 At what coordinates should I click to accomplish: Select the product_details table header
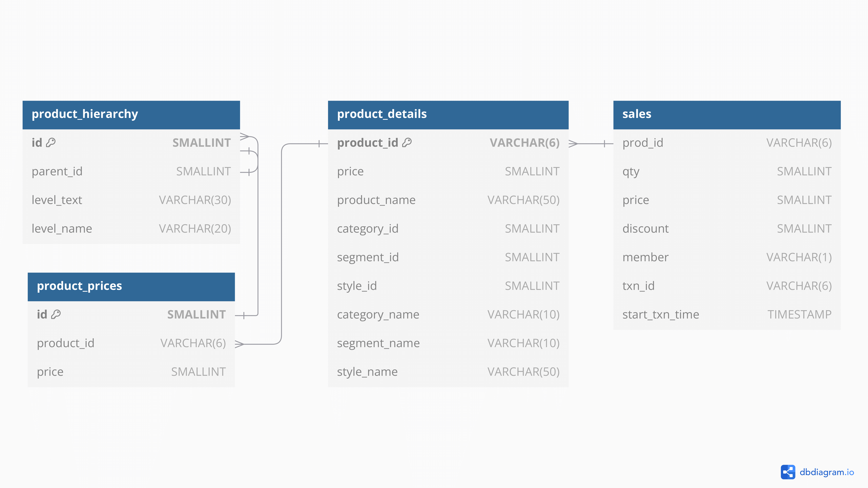(x=448, y=115)
